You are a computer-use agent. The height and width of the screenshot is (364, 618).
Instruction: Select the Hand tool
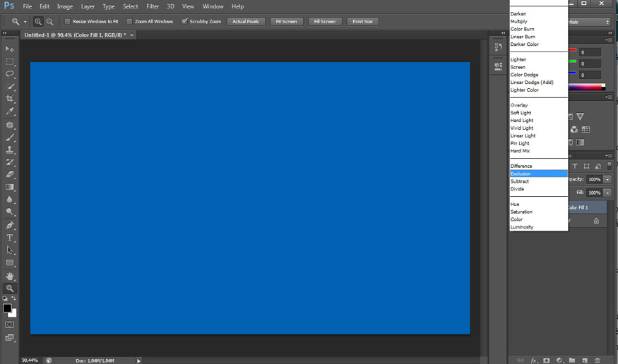[x=10, y=276]
